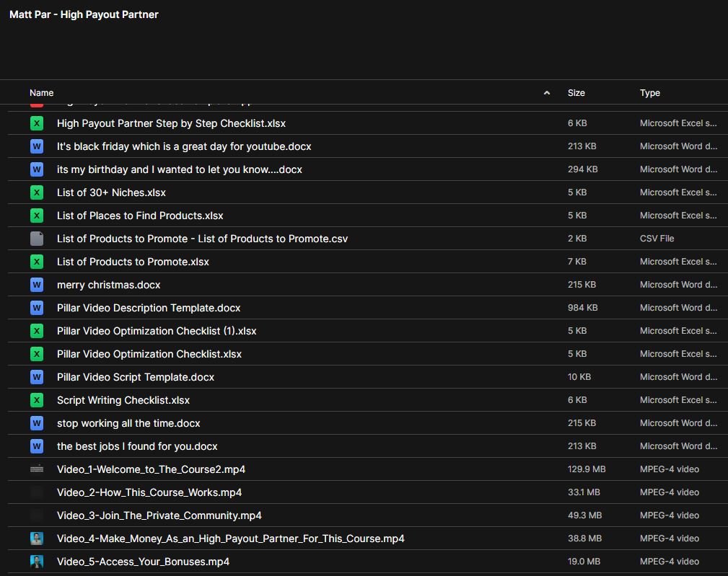
Task: Click Excel icon next to List of 30+ Niches
Action: pos(37,192)
